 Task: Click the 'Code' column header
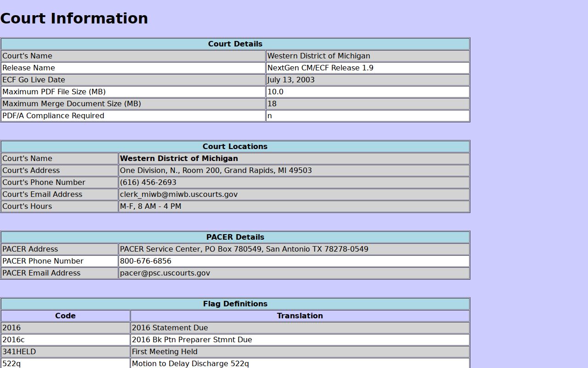click(65, 316)
